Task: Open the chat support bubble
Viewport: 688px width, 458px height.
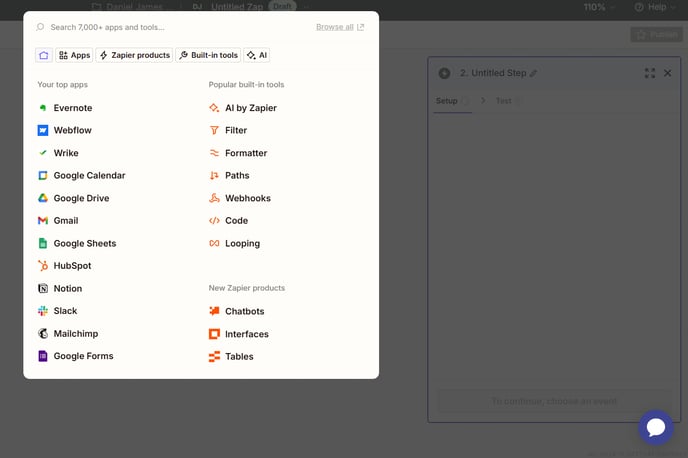Action: (656, 427)
